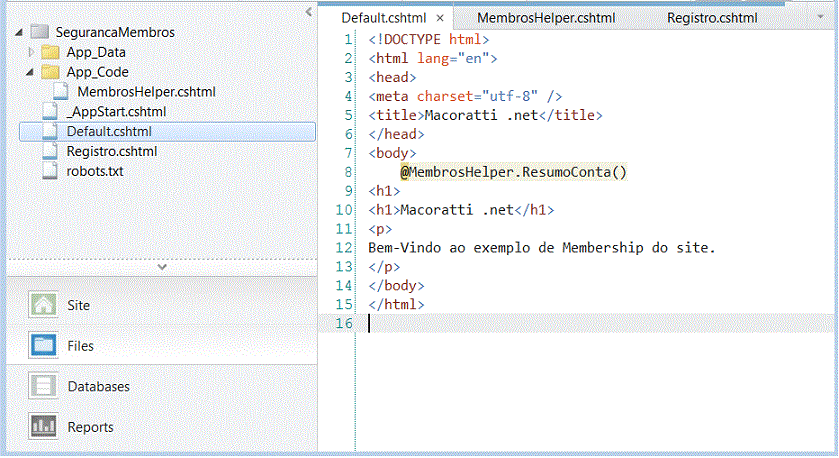This screenshot has width=839, height=458.
Task: Select MembrosHelper.cshtml in the file tree
Action: point(147,91)
